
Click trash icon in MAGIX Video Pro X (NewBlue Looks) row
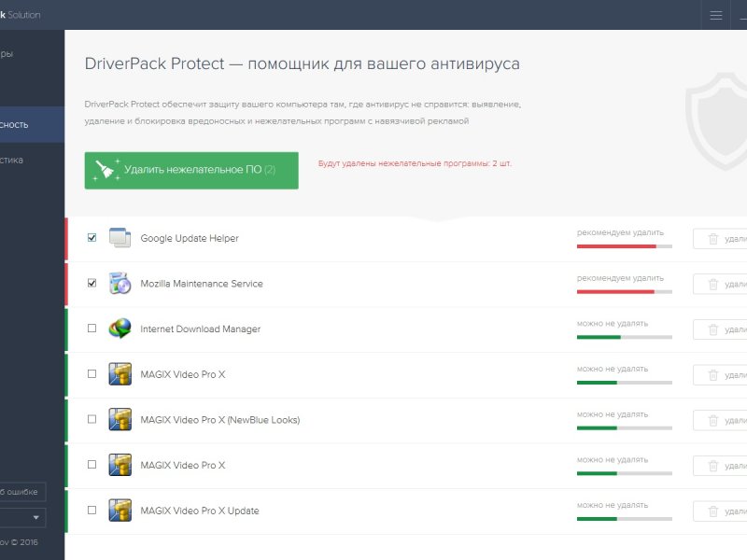point(712,421)
